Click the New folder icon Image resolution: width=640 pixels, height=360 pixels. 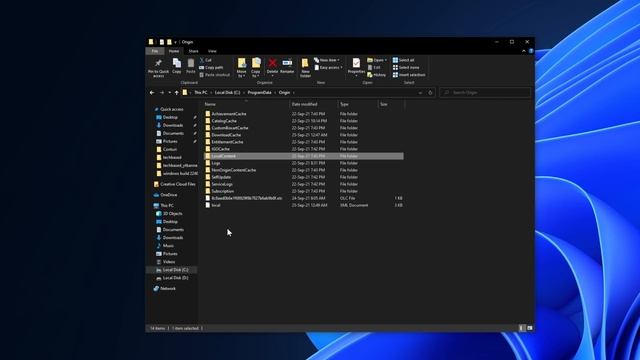(x=305, y=63)
